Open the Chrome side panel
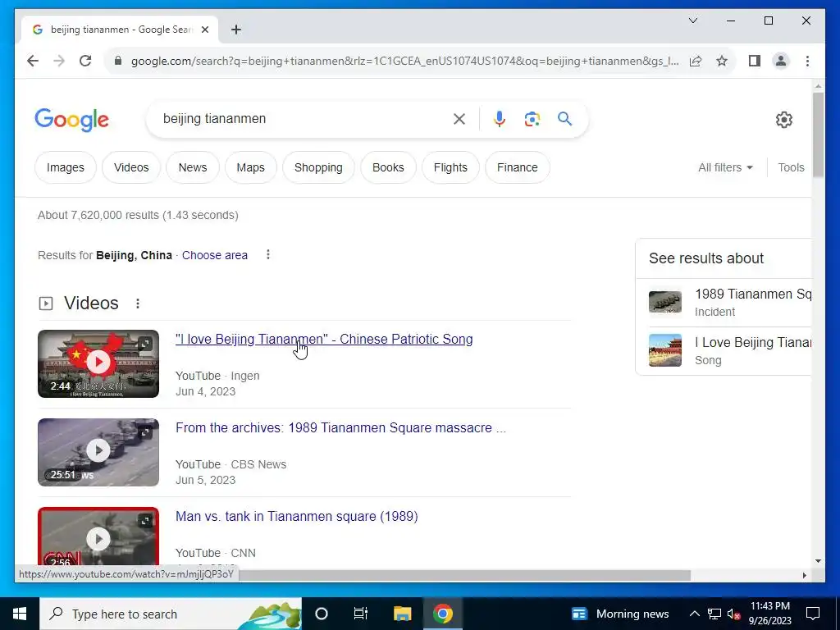This screenshot has height=630, width=840. pyautogui.click(x=755, y=61)
